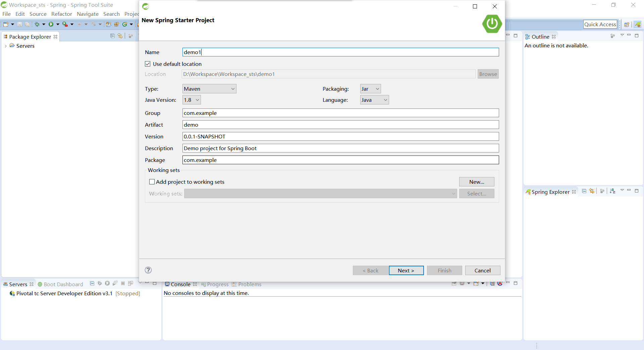Switch to the Problems tab
The image size is (644, 350).
click(x=247, y=284)
